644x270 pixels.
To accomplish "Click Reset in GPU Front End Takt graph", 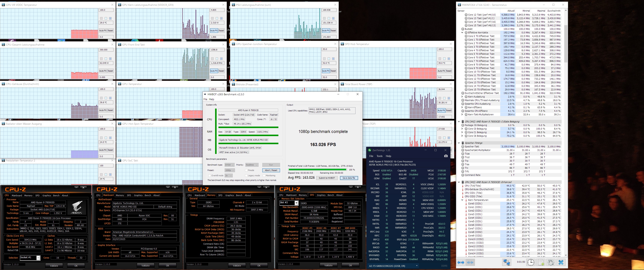I will pos(221,71).
